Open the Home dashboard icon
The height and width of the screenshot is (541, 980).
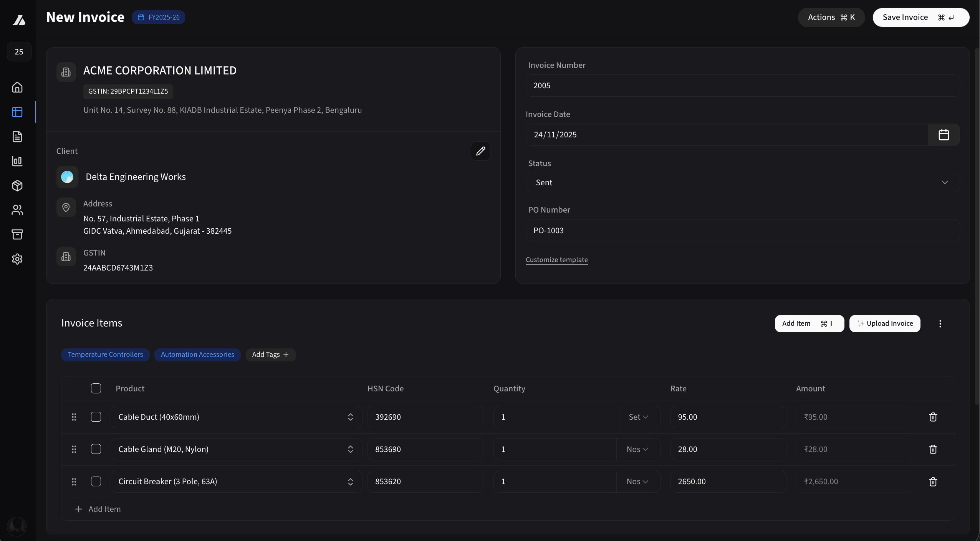pos(17,87)
